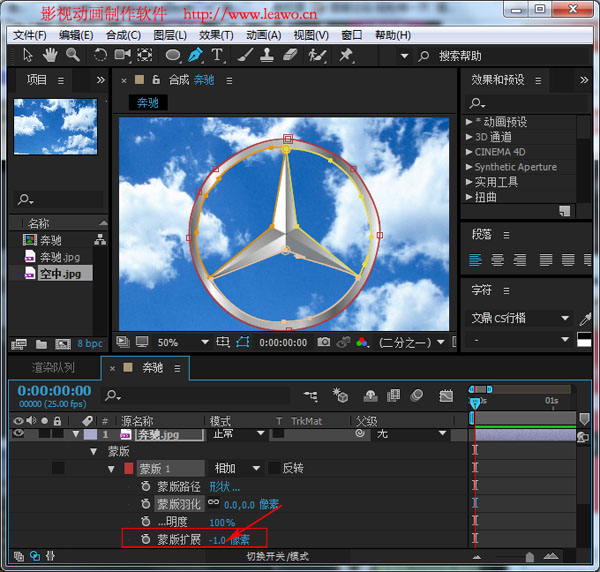
Task: Open the 相加 mask mode dropdown
Action: pyautogui.click(x=238, y=468)
